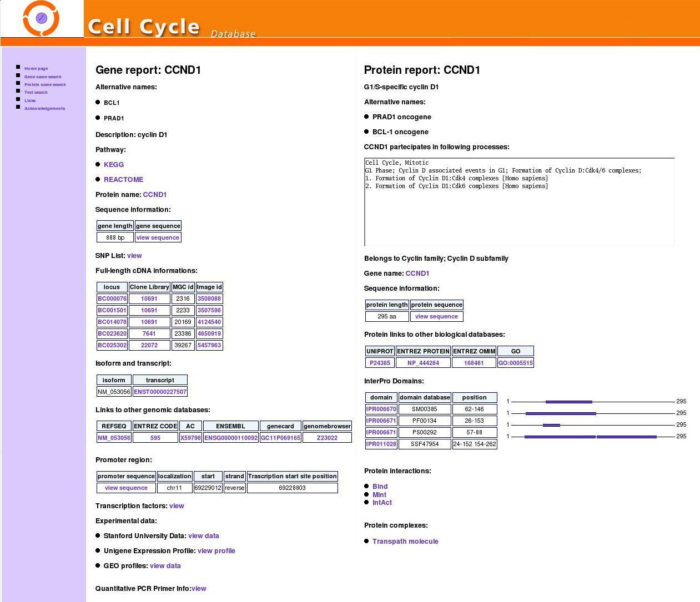Select transcription start site value 69228803
Screen dimensions: 700x602
pyautogui.click(x=293, y=488)
